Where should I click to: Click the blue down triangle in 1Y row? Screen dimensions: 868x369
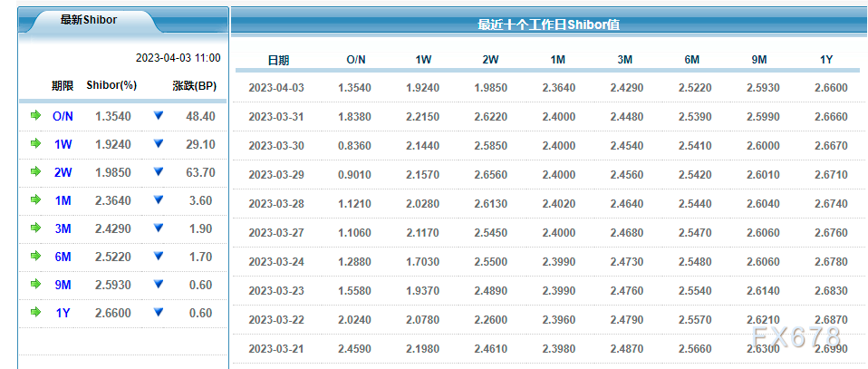pos(159,312)
